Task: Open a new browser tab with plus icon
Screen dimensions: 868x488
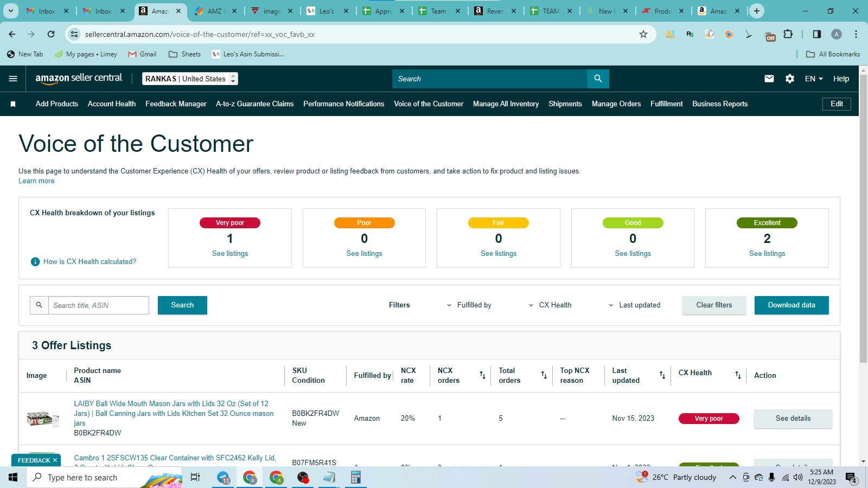Action: 757,11
